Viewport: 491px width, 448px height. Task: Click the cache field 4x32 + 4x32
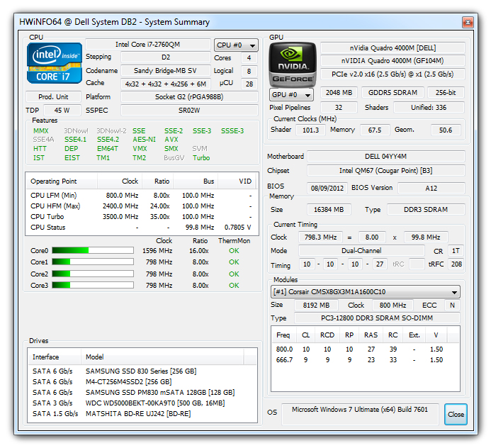(166, 84)
